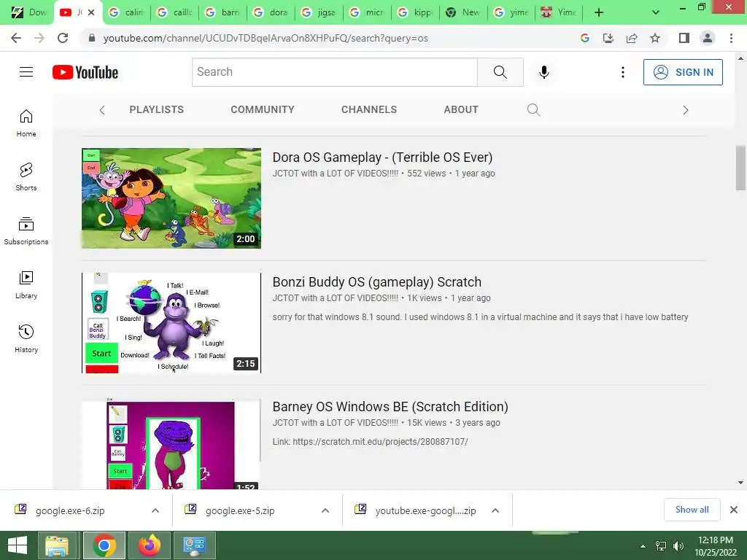Click the share page icon in address bar

(x=632, y=38)
